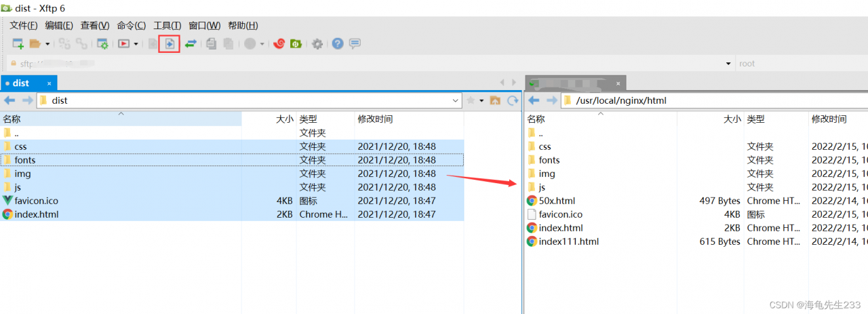Expand the address bar host dropdown
The width and height of the screenshot is (868, 314).
click(728, 64)
